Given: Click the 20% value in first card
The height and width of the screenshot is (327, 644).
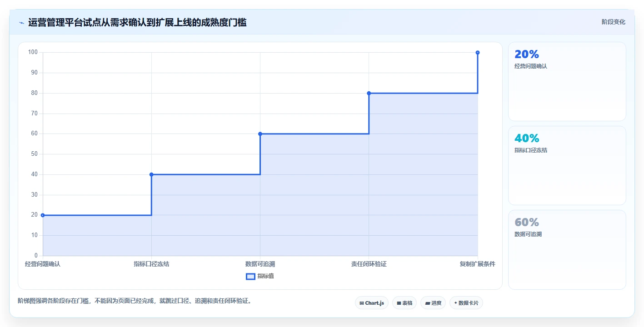Looking at the screenshot, I should (x=527, y=54).
